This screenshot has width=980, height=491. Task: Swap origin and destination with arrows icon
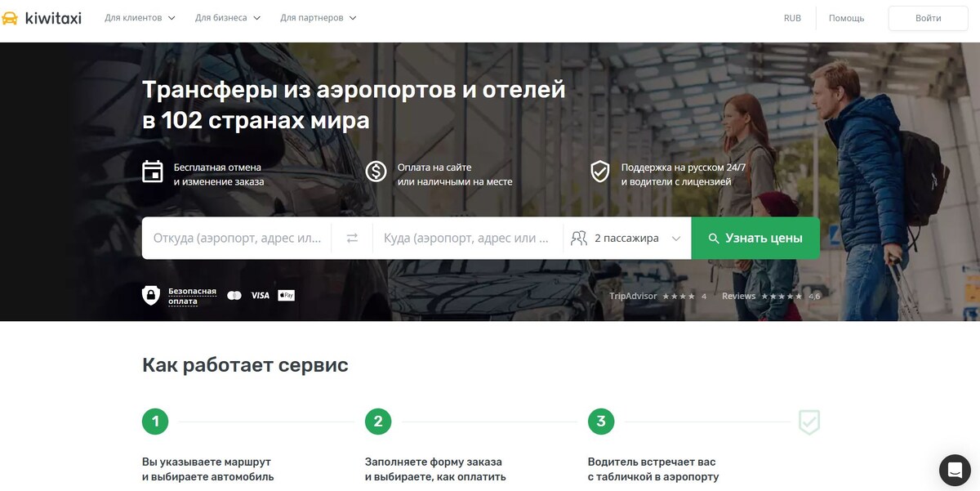tap(352, 239)
